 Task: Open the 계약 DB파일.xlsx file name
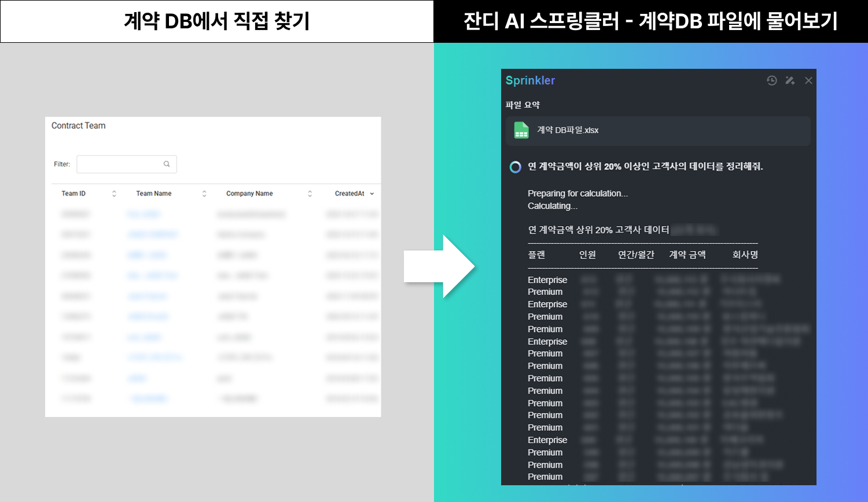click(568, 130)
